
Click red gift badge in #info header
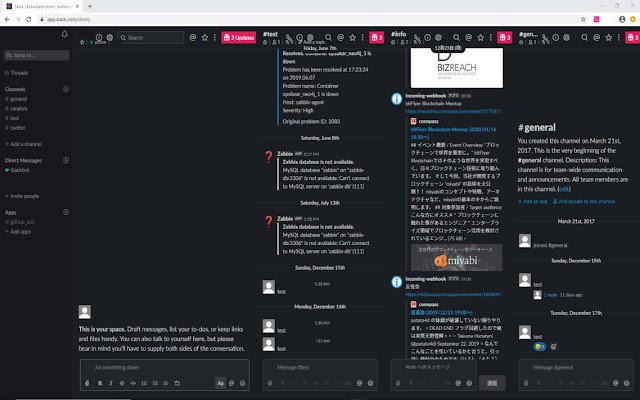tap(505, 38)
